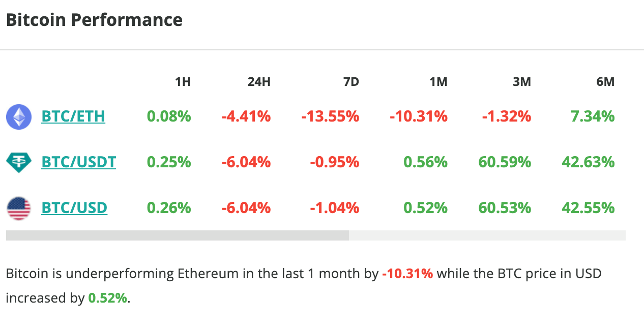Click the 24H column header
The height and width of the screenshot is (328, 644).
coord(259,81)
